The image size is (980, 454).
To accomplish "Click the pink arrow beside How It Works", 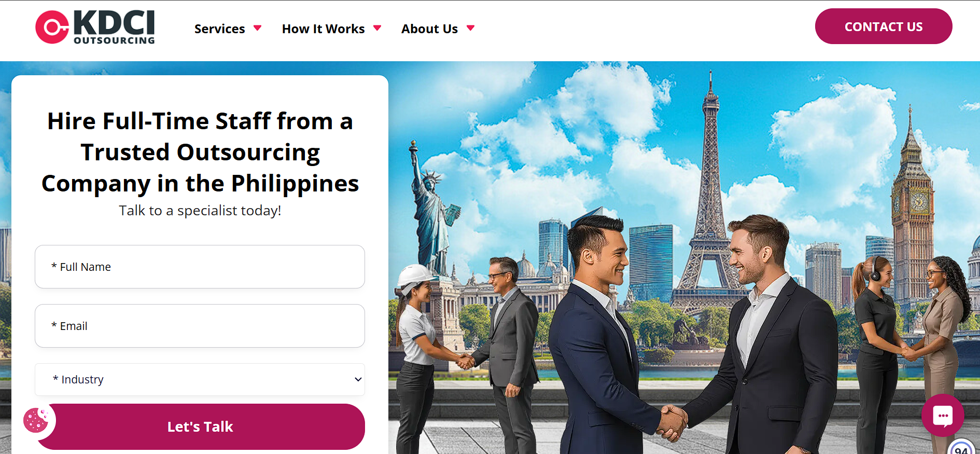I will click(x=377, y=28).
